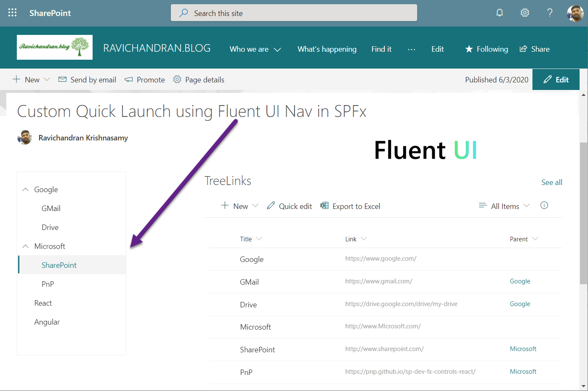Click in the Search this site box

pyautogui.click(x=294, y=13)
